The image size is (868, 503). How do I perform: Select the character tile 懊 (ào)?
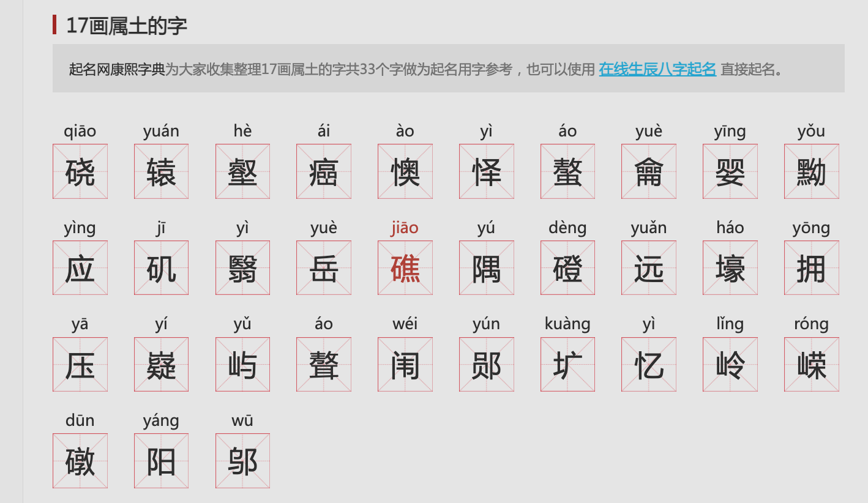[x=405, y=171]
